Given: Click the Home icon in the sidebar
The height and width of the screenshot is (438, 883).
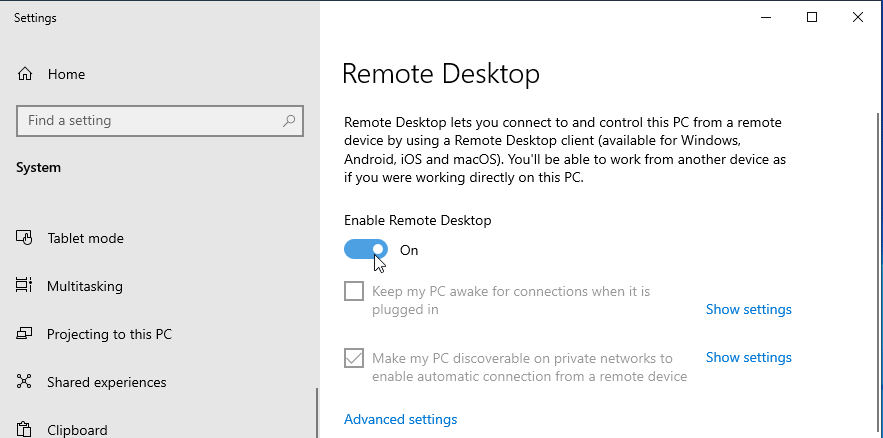Looking at the screenshot, I should 25,74.
